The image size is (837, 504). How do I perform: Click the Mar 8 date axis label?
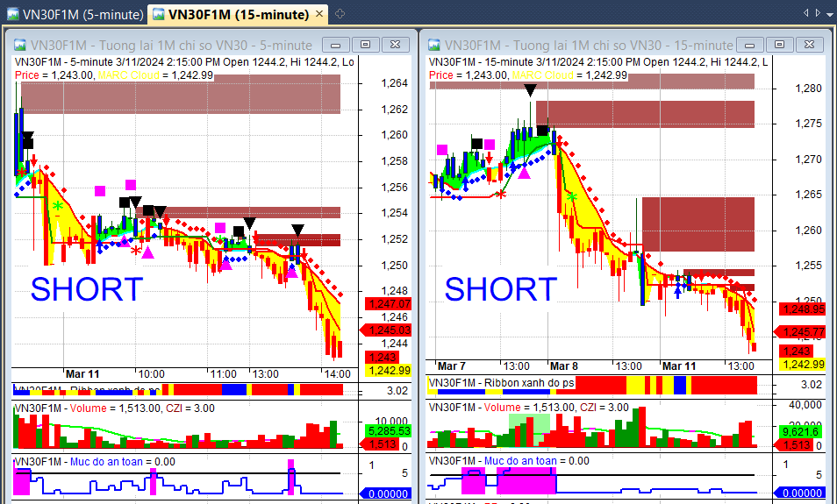[x=564, y=366]
